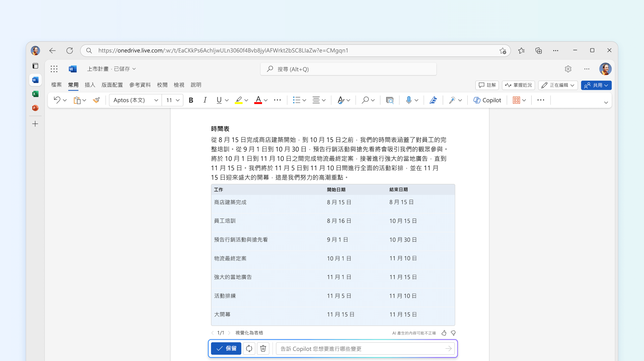This screenshot has width=644, height=361.
Task: Expand underline style dropdown arrow
Action: tap(227, 100)
